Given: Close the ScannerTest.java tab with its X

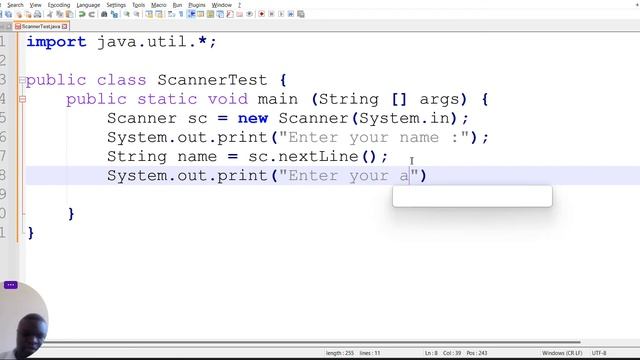Looking at the screenshot, I should coord(64,26).
